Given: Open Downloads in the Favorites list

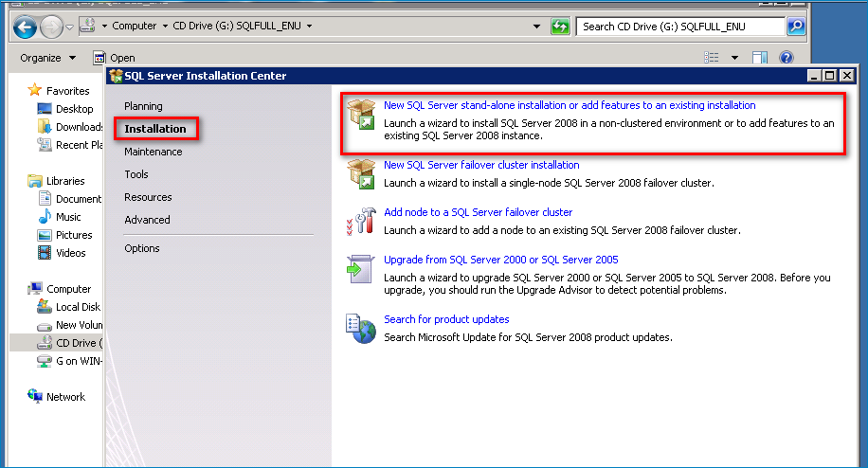Looking at the screenshot, I should (x=80, y=127).
